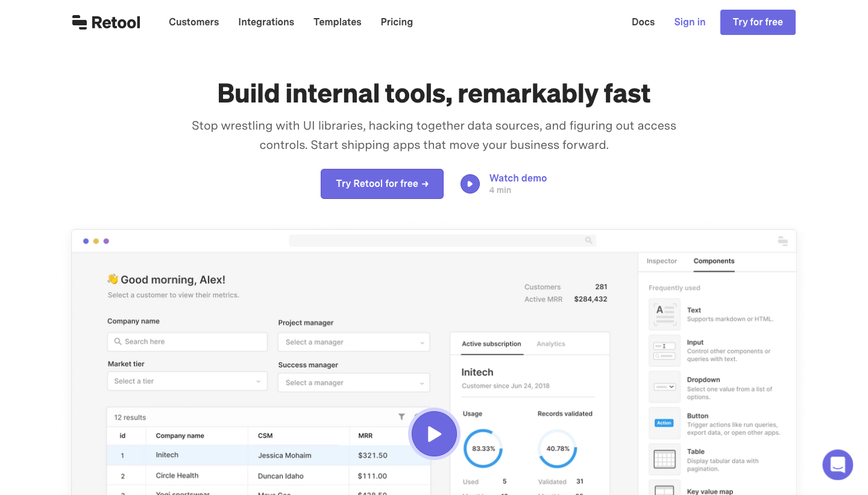Open Templates in the navigation
This screenshot has width=868, height=495.
(x=338, y=22)
